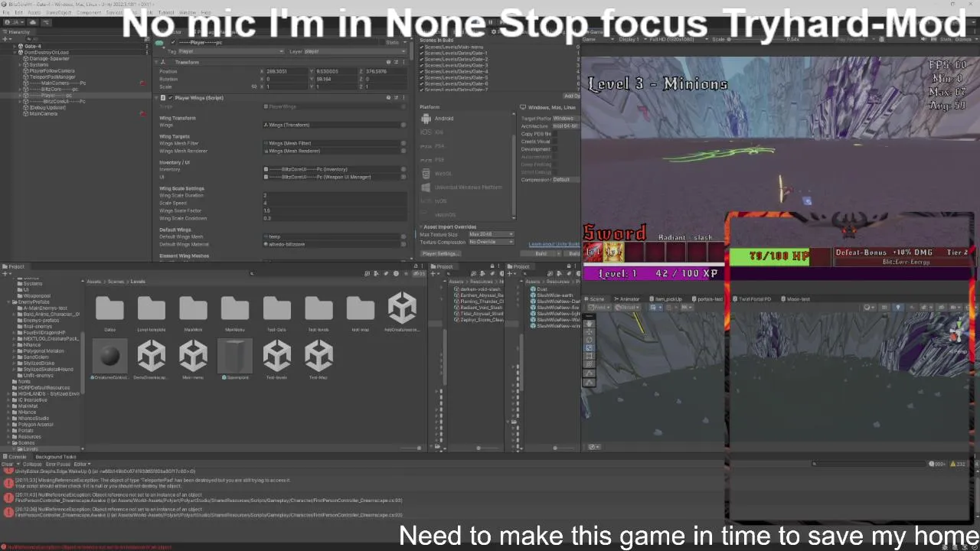Switch to the Scene tab

tap(595, 299)
